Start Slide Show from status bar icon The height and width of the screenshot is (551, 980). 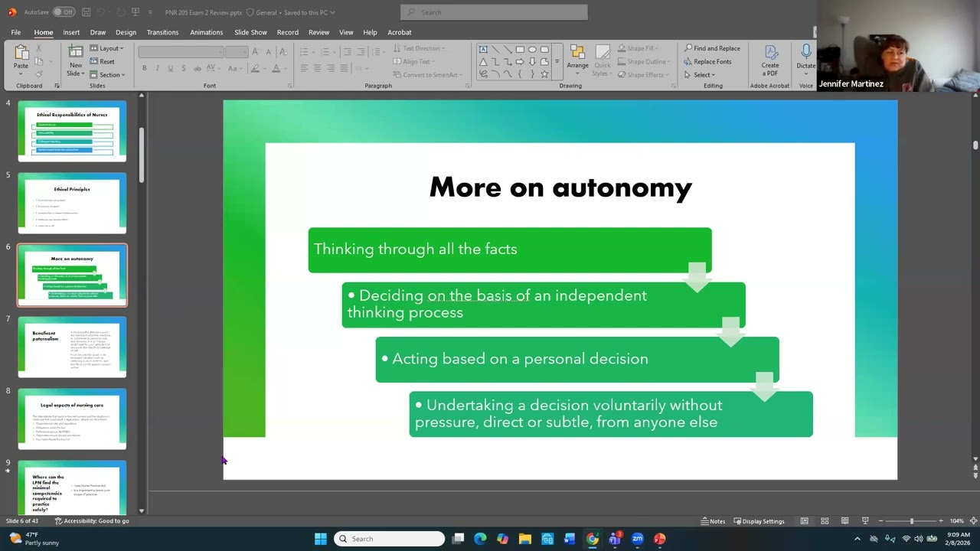[865, 521]
